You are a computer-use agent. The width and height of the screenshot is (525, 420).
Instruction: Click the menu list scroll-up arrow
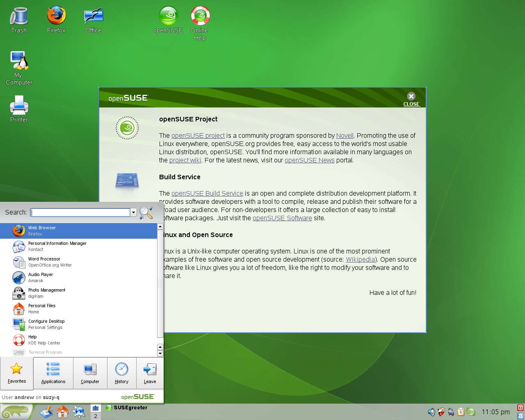(160, 226)
